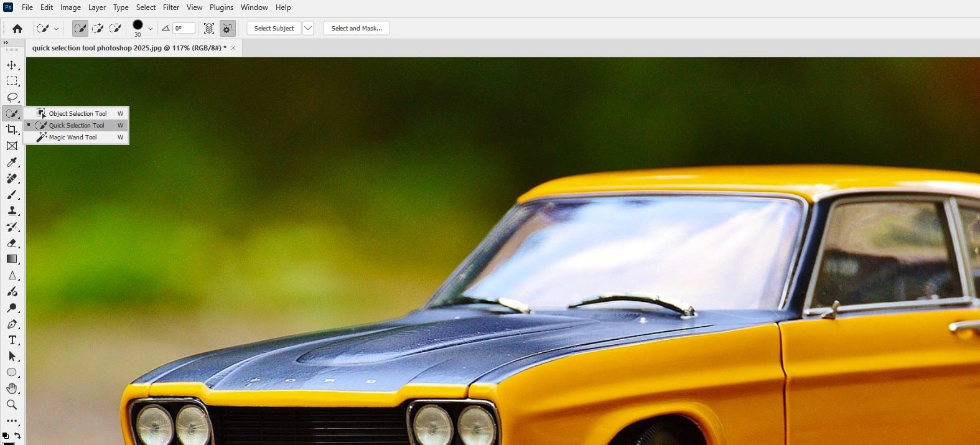Select the Move tool
This screenshot has height=445, width=980.
coord(12,65)
